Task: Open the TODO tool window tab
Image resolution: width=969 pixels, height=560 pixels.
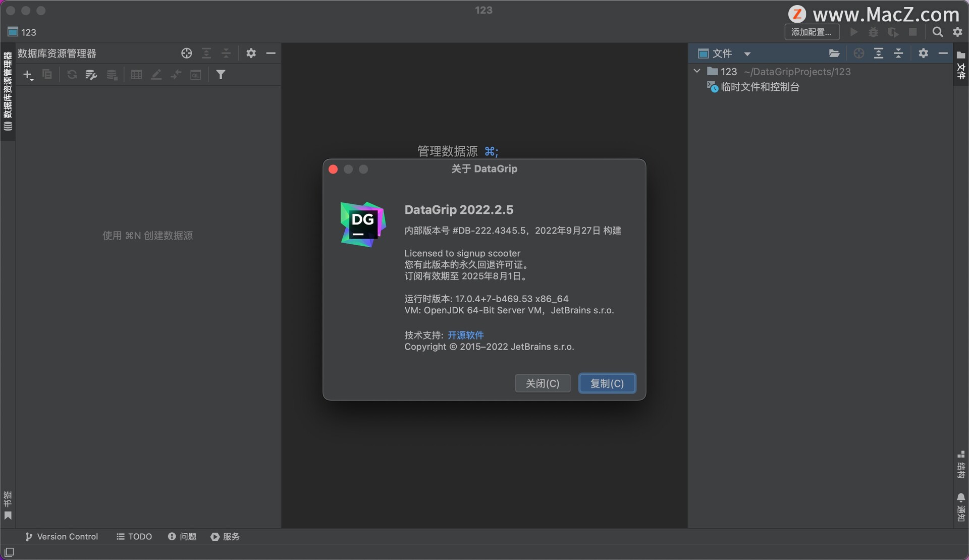Action: (134, 536)
